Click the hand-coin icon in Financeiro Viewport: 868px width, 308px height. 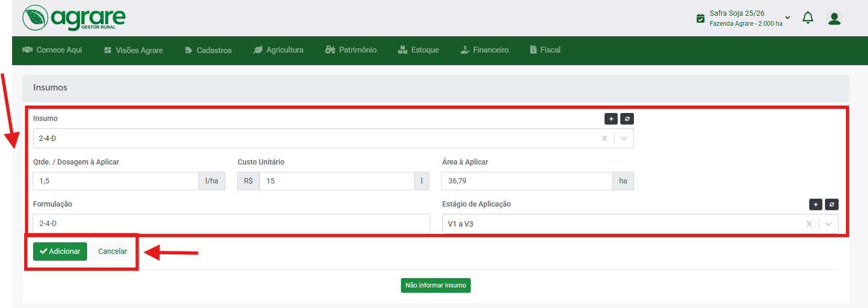point(465,50)
